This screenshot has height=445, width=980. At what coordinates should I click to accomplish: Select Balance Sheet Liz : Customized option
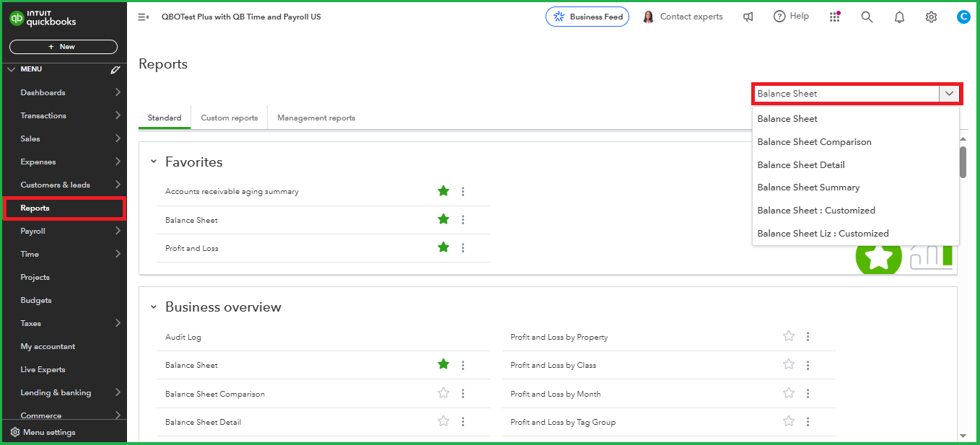[x=856, y=234]
